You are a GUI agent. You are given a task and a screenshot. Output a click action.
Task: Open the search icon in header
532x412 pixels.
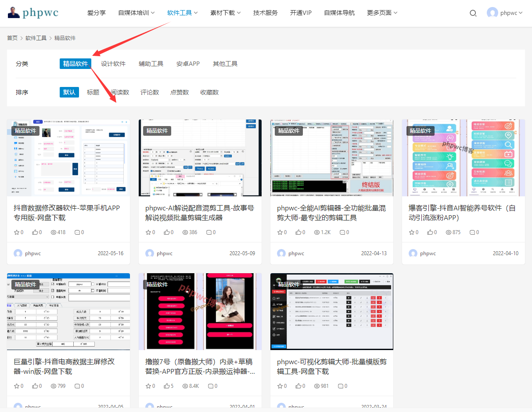pyautogui.click(x=473, y=13)
